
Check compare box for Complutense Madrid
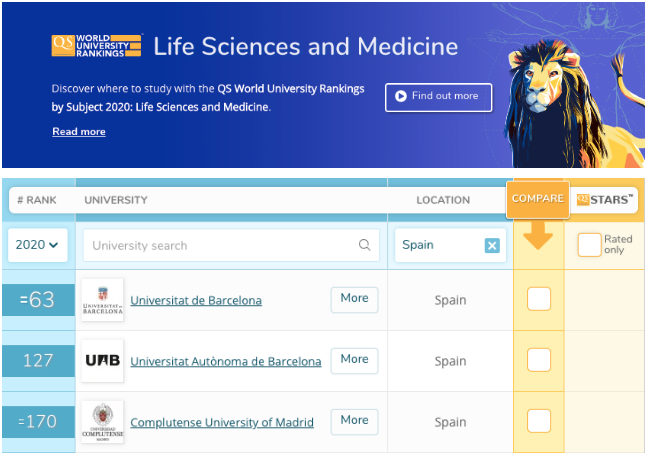coord(539,421)
